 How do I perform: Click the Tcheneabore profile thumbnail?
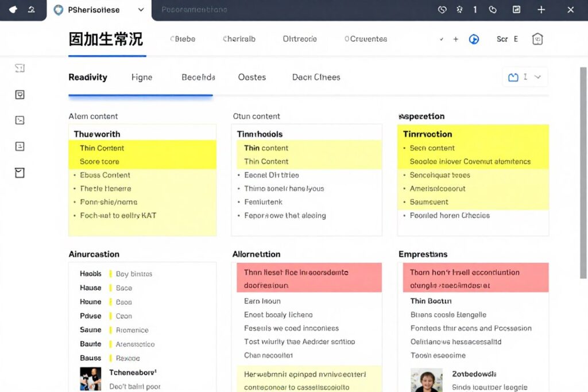pyautogui.click(x=90, y=379)
